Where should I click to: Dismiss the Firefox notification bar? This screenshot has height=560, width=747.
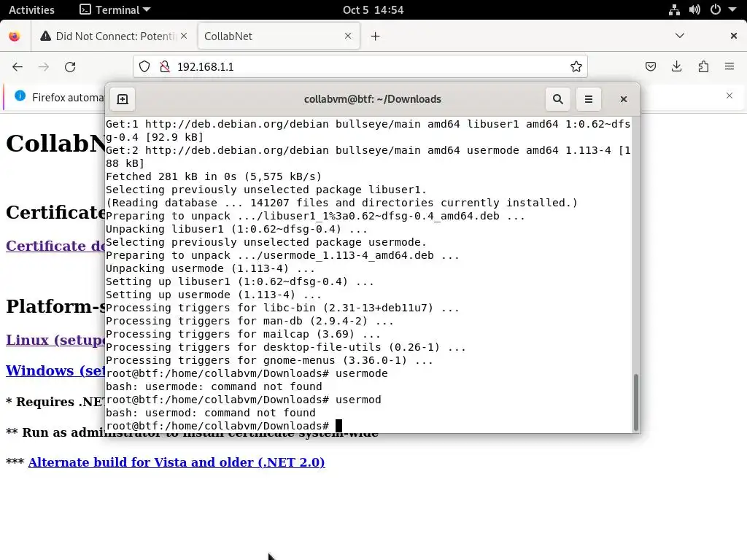pos(729,96)
